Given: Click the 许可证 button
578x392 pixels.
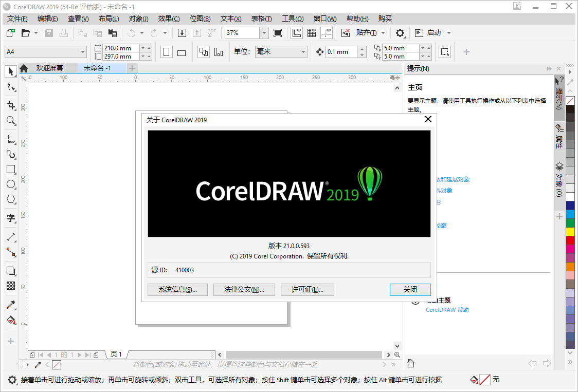Looking at the screenshot, I should [x=308, y=290].
